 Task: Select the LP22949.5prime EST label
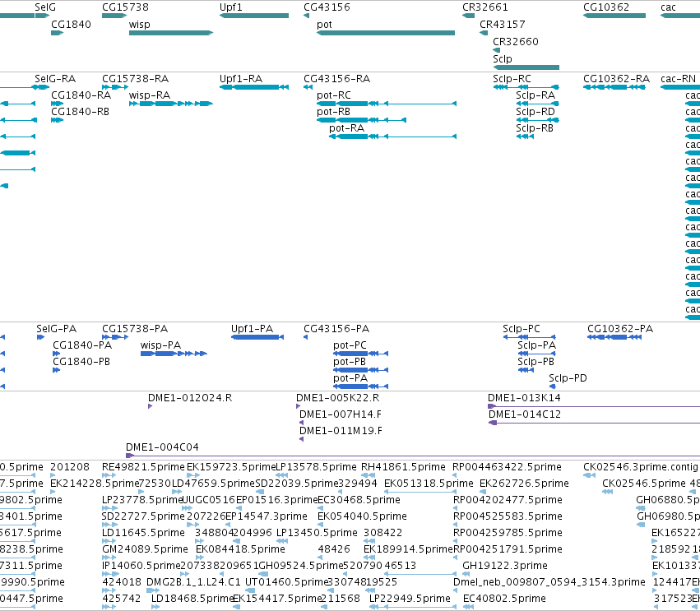pyautogui.click(x=410, y=599)
